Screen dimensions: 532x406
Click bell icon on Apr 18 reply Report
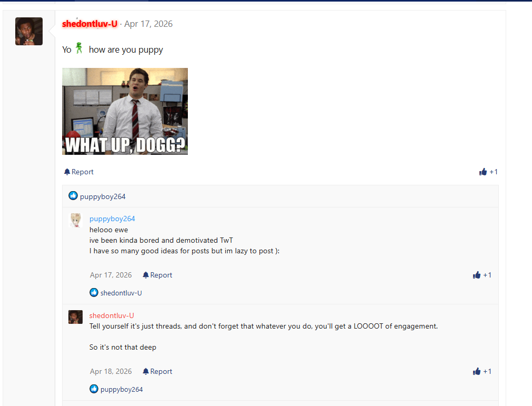tap(146, 371)
